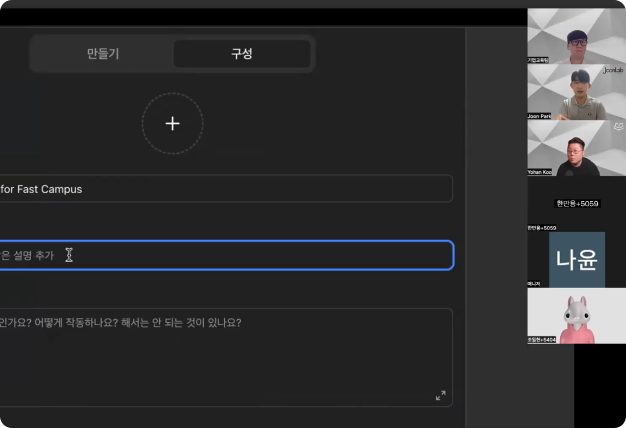Select the rabbit avatar participant tile
Screen dimensions: 626x428
(x=576, y=316)
